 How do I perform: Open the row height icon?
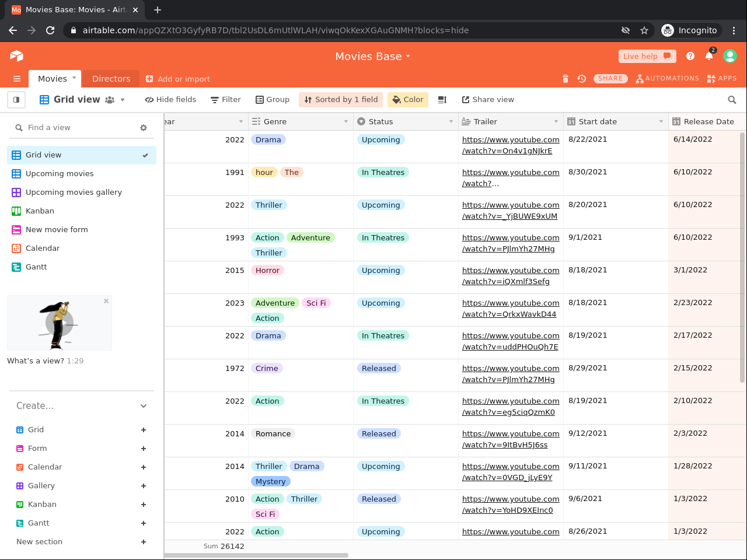click(x=442, y=100)
